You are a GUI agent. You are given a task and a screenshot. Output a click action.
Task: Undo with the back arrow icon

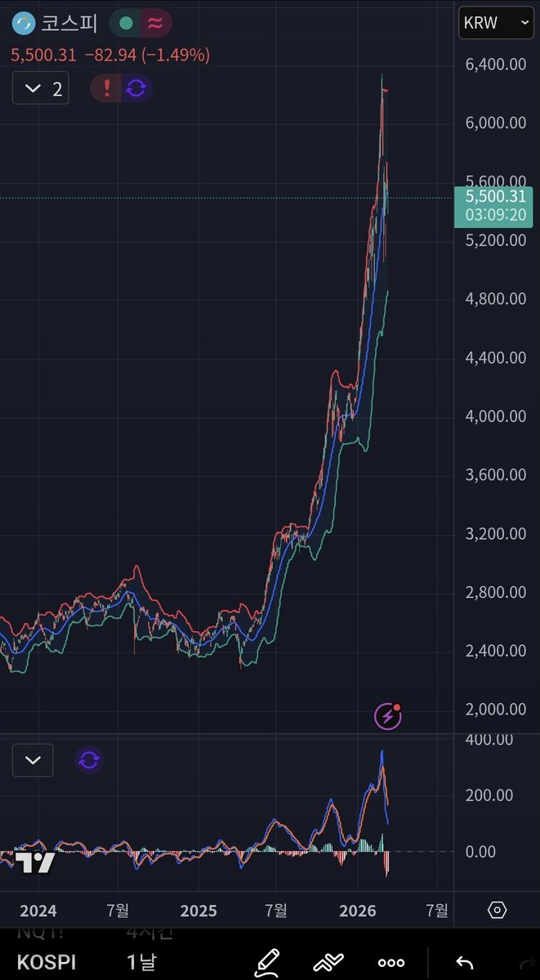pyautogui.click(x=464, y=963)
